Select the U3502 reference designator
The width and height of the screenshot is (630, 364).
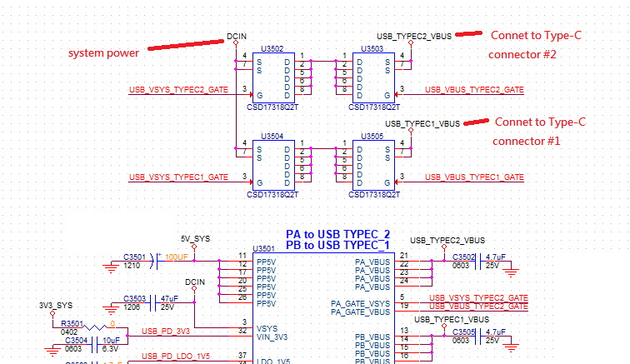(x=272, y=48)
